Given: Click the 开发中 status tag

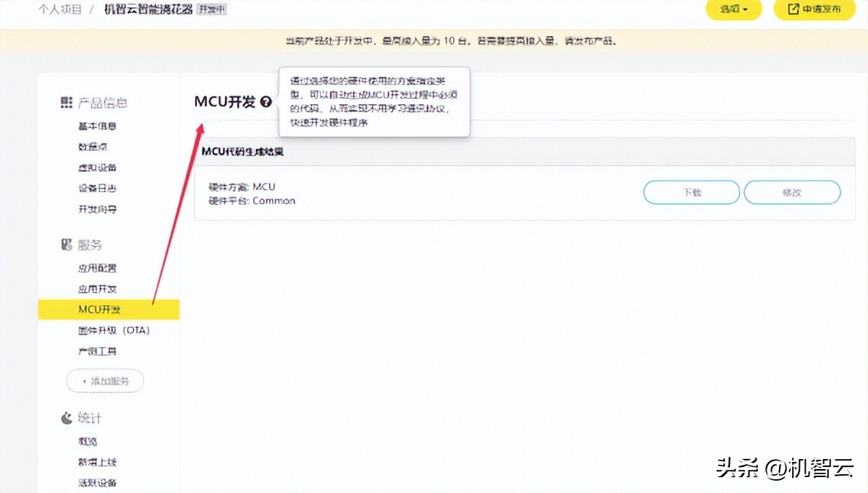Looking at the screenshot, I should (x=212, y=9).
